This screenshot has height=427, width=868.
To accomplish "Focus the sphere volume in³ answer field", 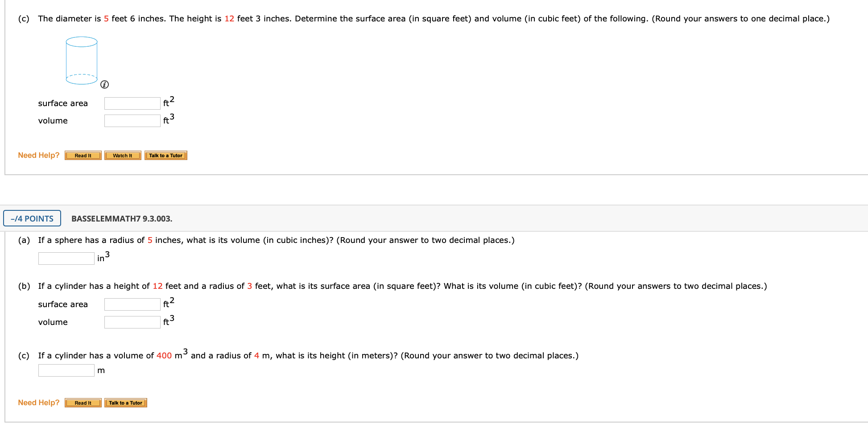I will (66, 259).
